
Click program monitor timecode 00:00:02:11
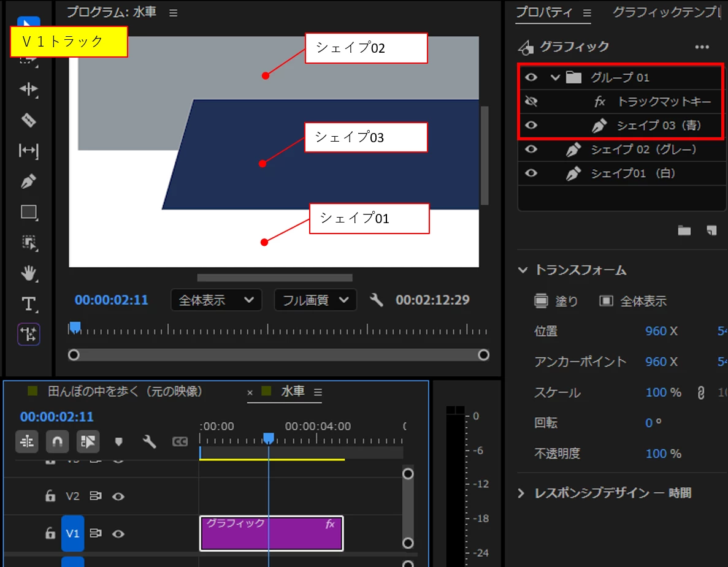click(112, 300)
